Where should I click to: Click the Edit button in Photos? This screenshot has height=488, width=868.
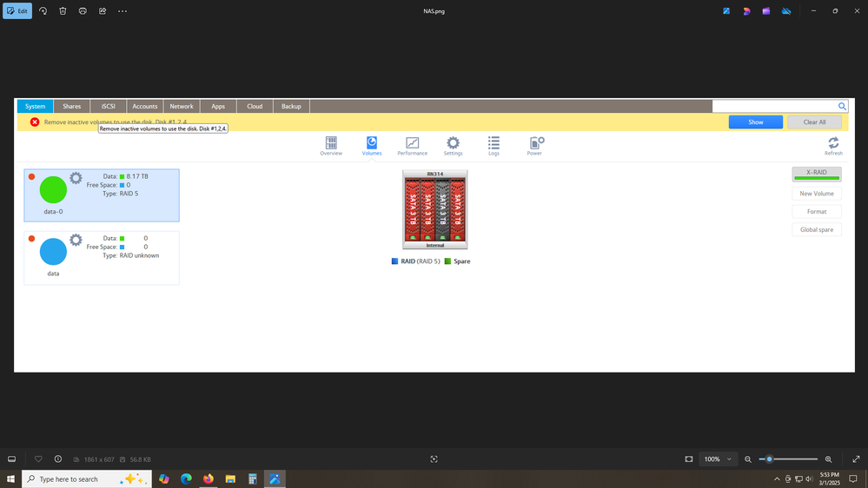coord(17,11)
